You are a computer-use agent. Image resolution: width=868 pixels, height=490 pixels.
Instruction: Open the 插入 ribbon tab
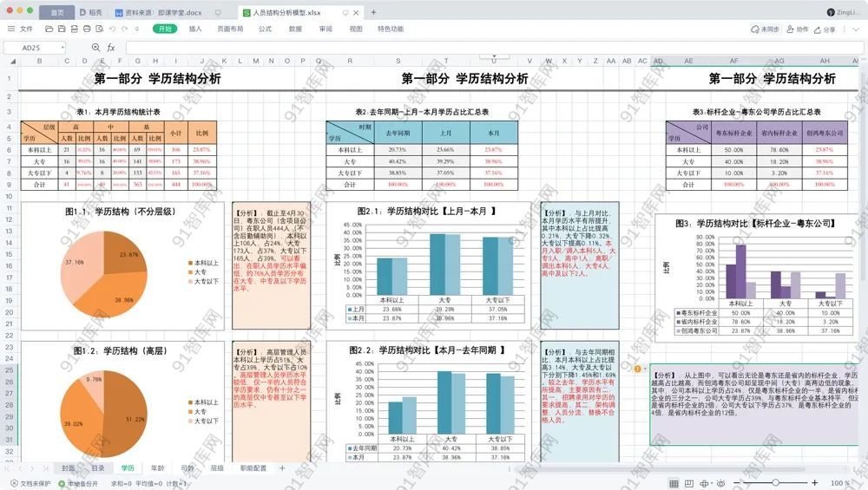point(195,29)
